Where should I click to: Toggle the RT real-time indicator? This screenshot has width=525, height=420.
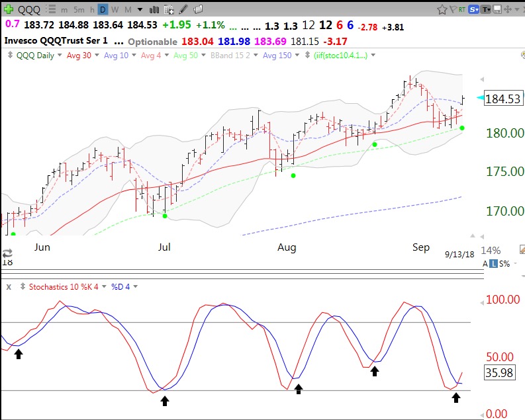(462, 9)
